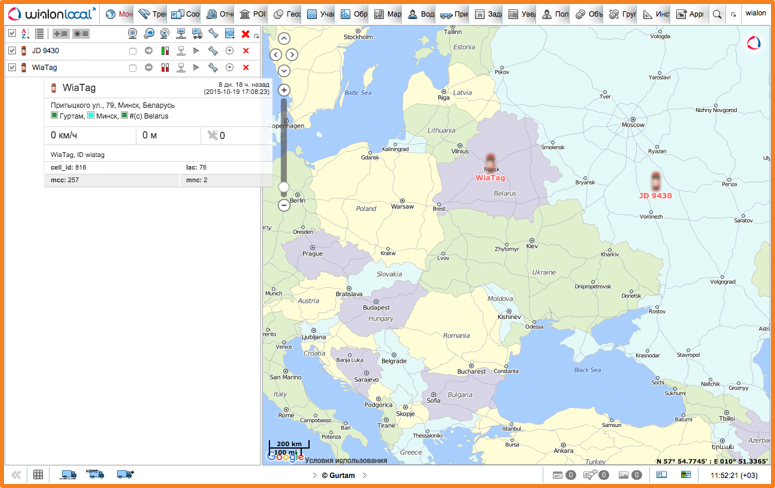Open the header extra actions dropdown icon
Image resolution: width=775 pixels, height=488 pixels.
pos(229,34)
